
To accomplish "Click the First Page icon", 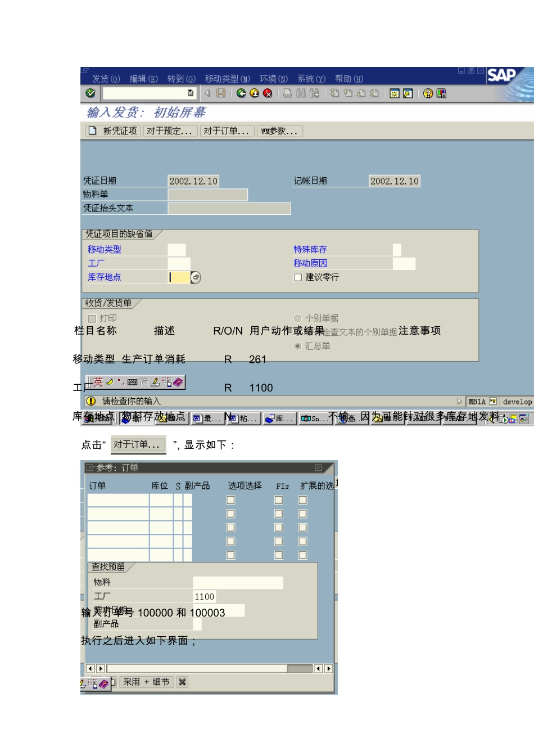I will click(334, 93).
